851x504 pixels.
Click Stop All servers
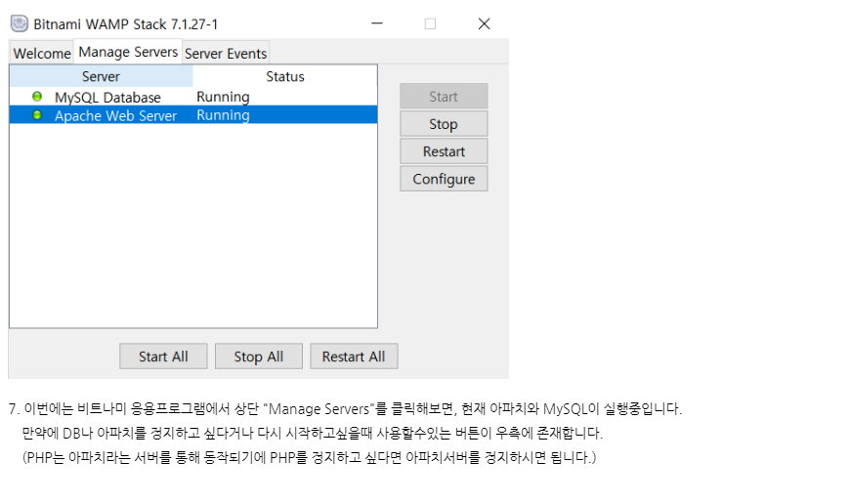click(259, 357)
